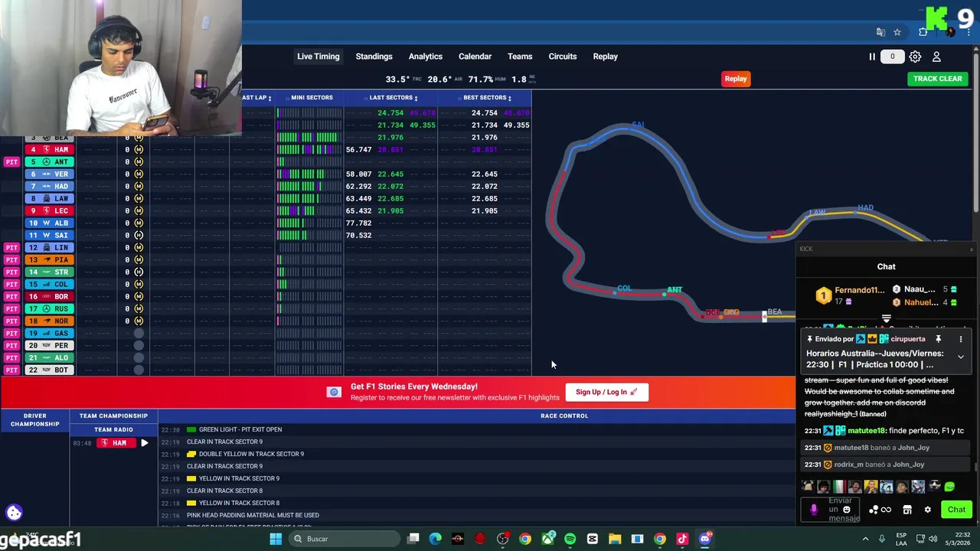
Task: Open the Replay tab in navigation
Action: [x=605, y=57]
